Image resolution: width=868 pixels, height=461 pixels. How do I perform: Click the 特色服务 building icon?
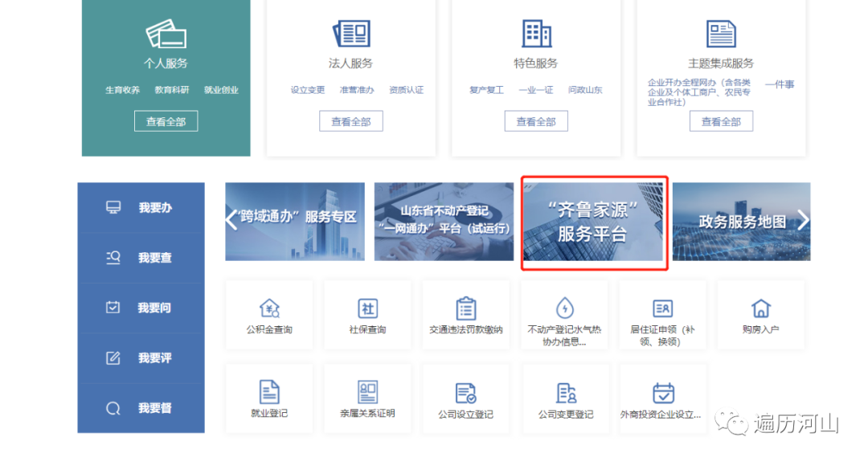pos(536,33)
